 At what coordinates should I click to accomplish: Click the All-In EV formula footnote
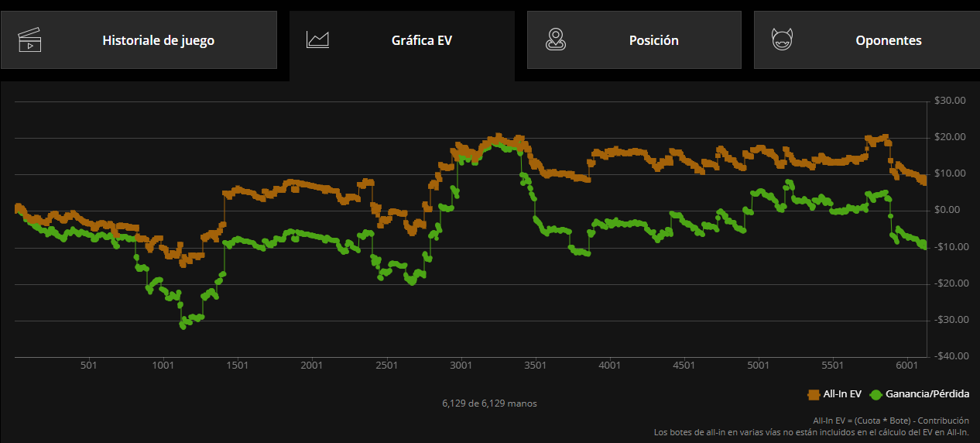[891, 421]
